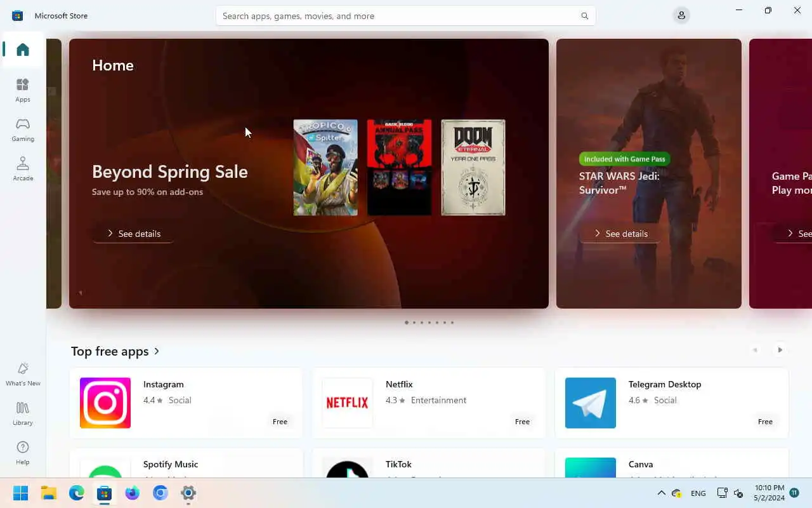Click Free button on Netflix card

click(522, 422)
